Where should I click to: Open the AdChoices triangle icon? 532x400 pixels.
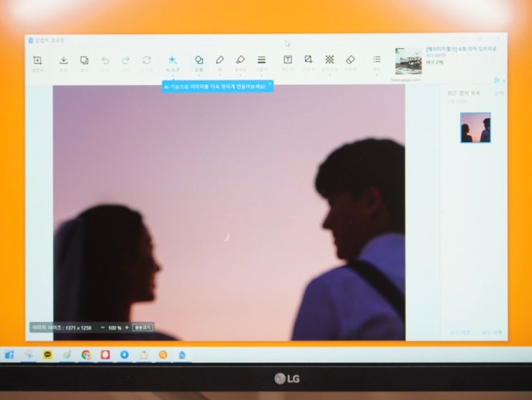(x=497, y=80)
